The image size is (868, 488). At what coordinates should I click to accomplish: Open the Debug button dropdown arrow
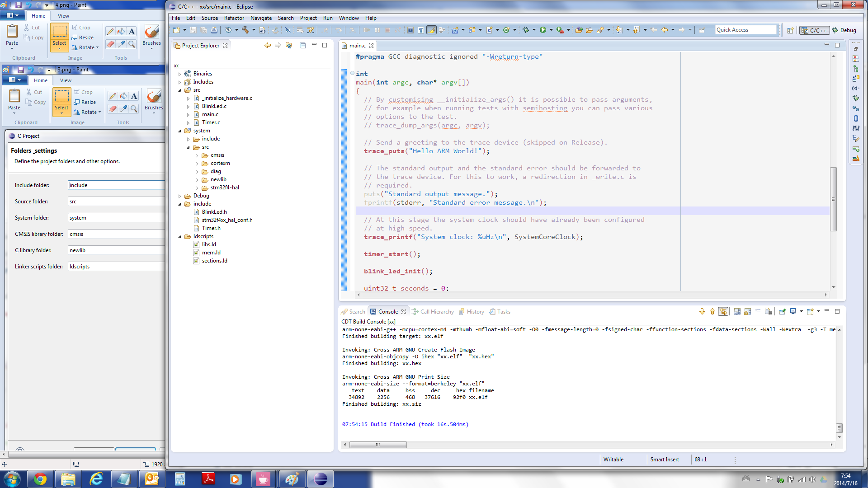(x=534, y=30)
